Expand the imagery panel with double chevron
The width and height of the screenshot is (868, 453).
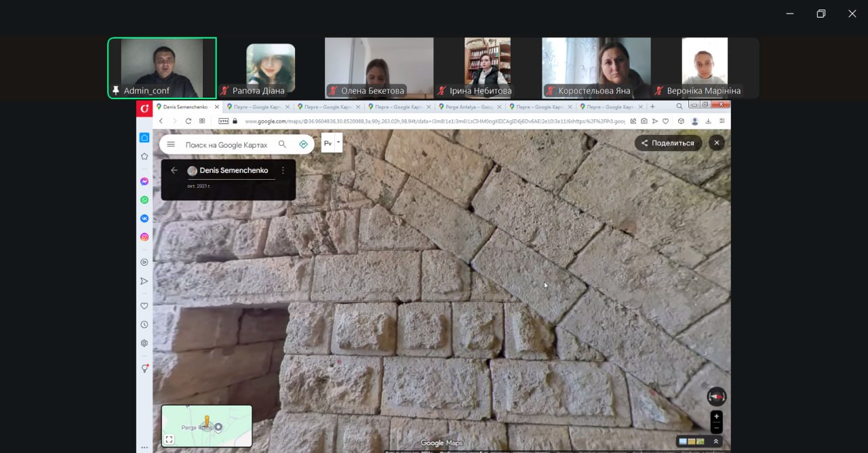716,441
